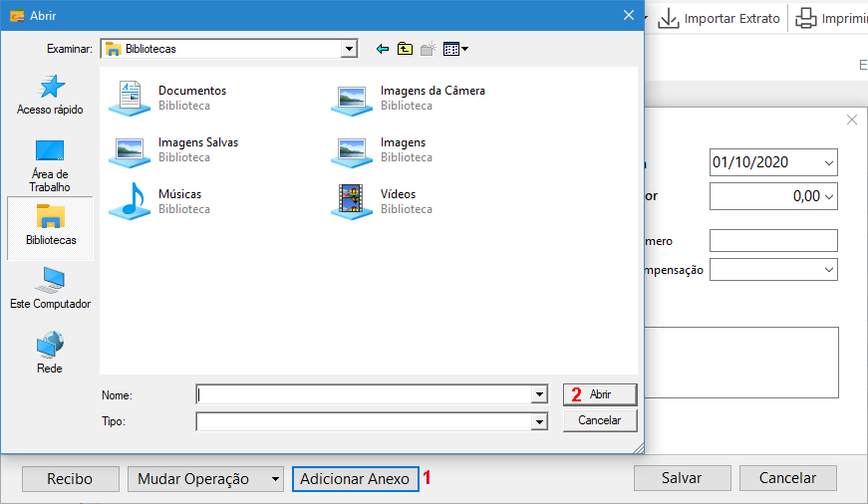Click the Importar Extrato toolbar button
868x504 pixels.
tap(719, 19)
